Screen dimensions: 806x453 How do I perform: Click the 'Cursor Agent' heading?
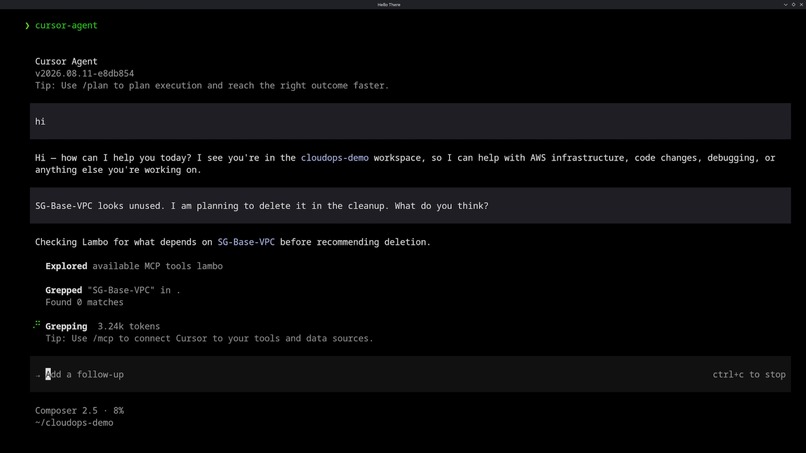66,61
